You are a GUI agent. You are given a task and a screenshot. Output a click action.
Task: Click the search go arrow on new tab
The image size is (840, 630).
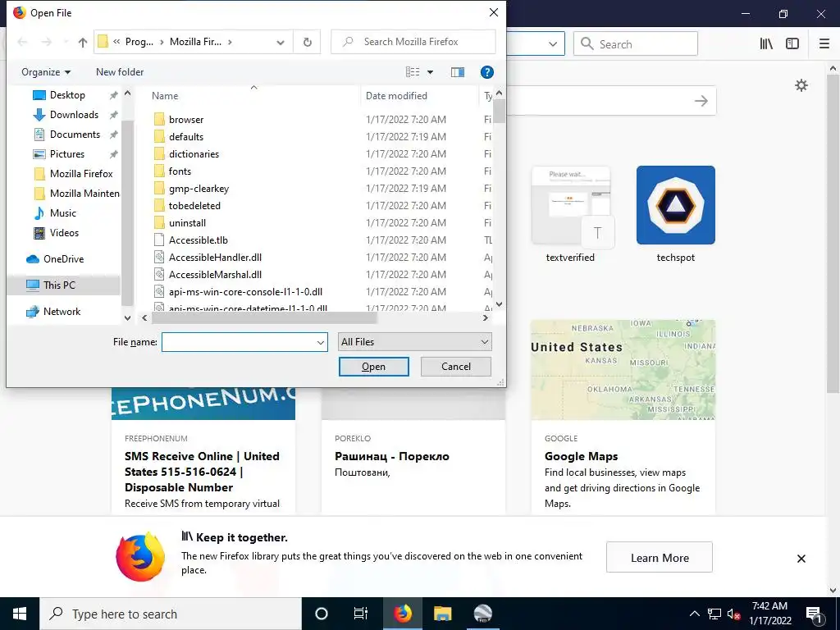[701, 101]
